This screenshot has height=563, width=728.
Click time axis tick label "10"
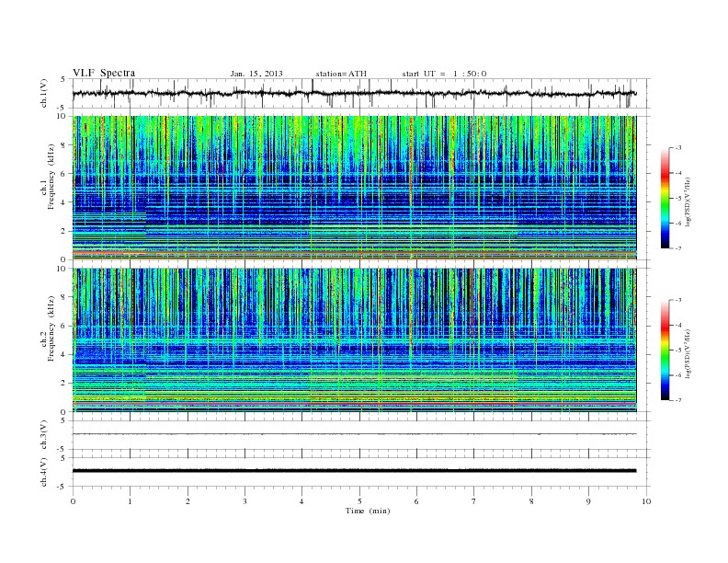pos(646,501)
